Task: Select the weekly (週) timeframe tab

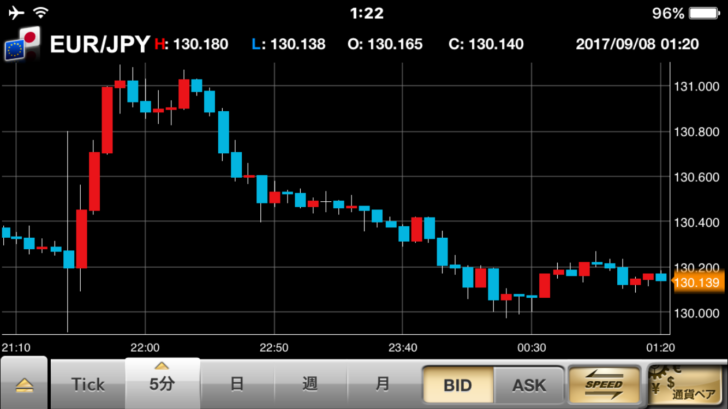Action: [x=310, y=385]
